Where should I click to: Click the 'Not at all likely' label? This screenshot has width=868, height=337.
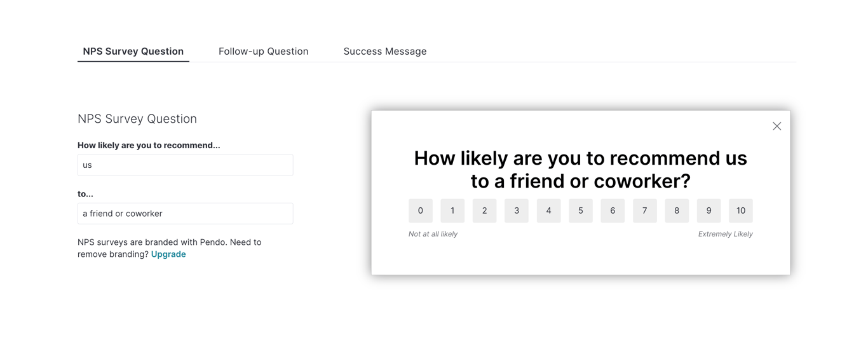(x=433, y=234)
